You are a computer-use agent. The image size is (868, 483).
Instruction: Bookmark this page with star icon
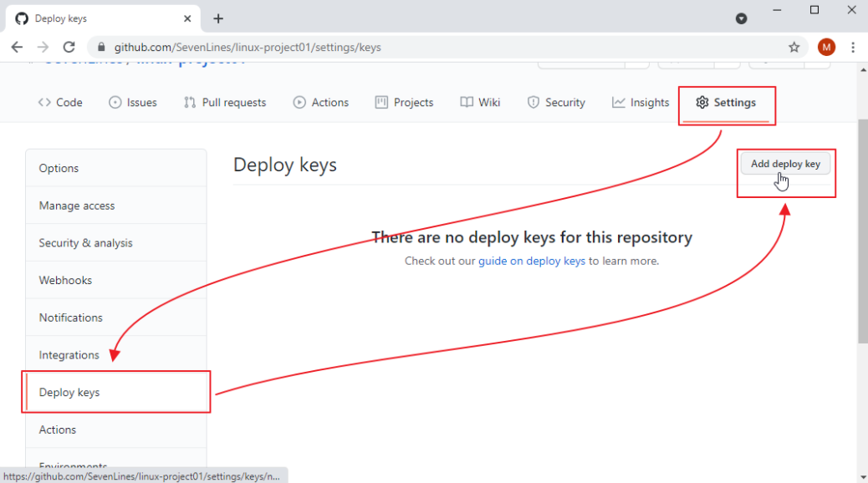(794, 48)
